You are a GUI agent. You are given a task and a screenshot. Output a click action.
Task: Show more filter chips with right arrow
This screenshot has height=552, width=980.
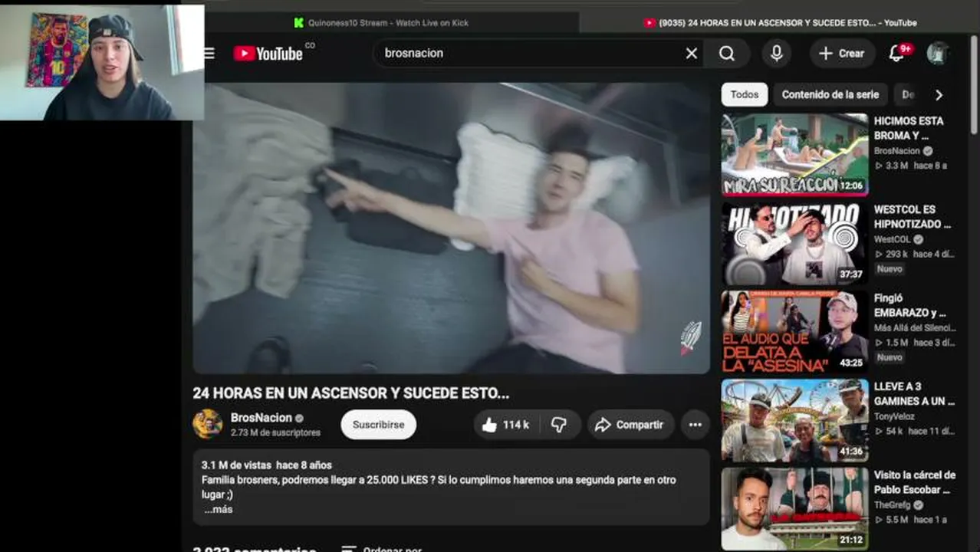point(939,94)
